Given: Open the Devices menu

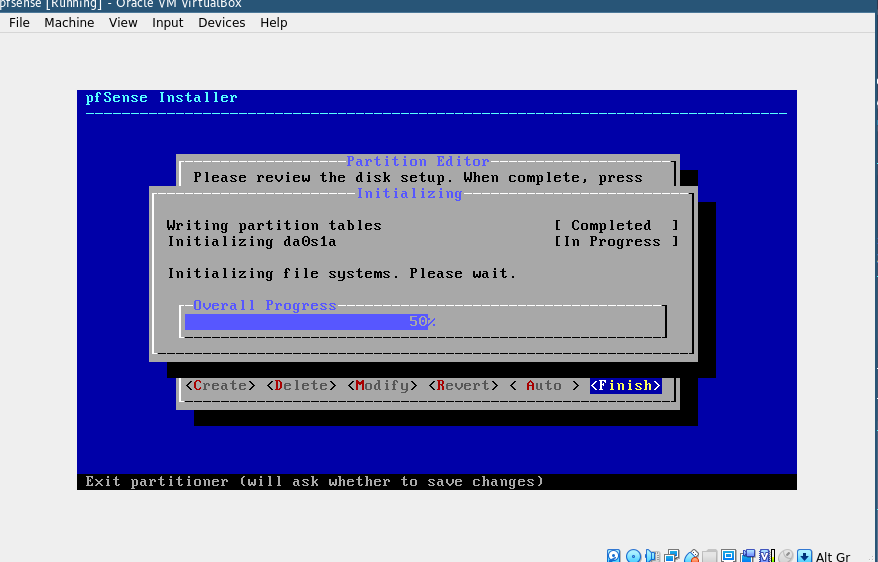Looking at the screenshot, I should point(221,22).
